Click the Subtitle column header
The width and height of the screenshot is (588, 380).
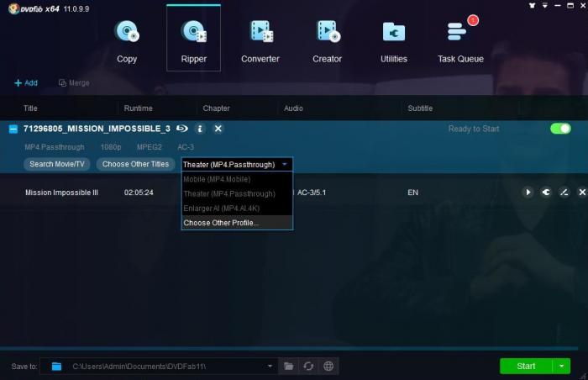[x=420, y=108]
